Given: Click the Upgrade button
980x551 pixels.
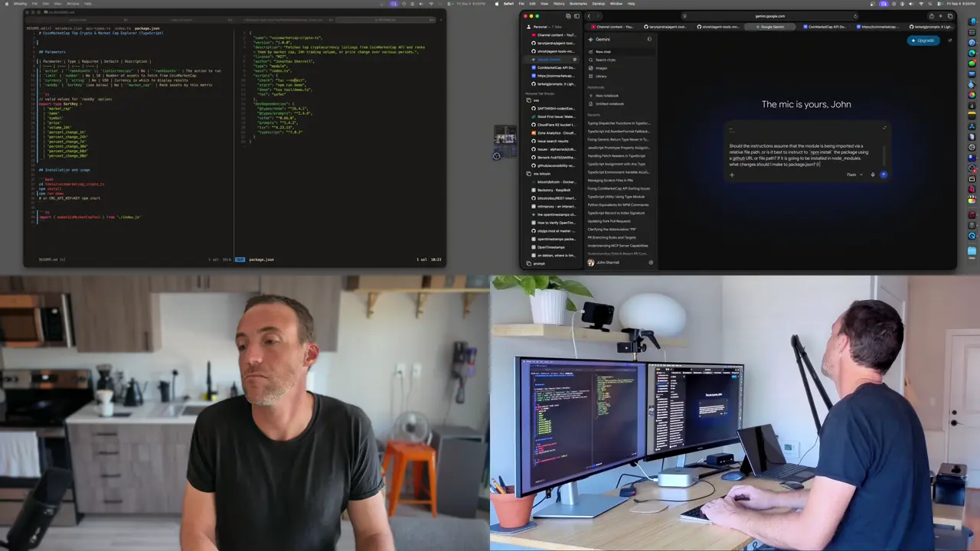Looking at the screenshot, I should coord(923,40).
